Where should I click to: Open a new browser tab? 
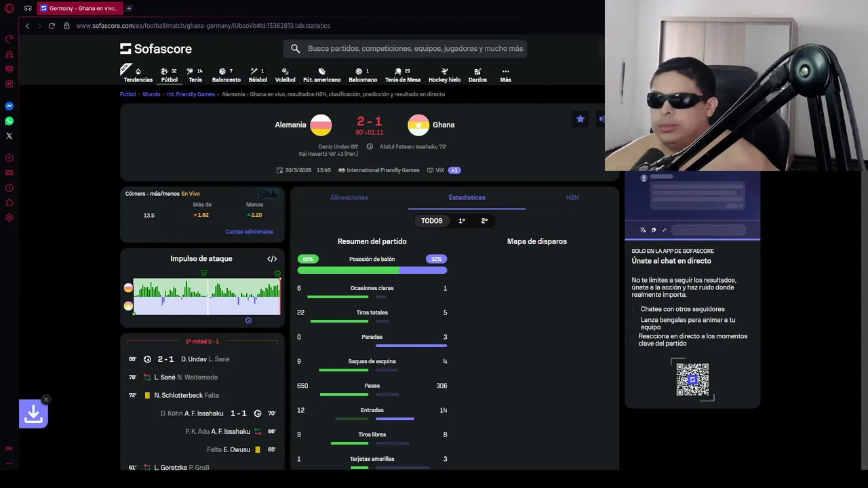tap(129, 8)
